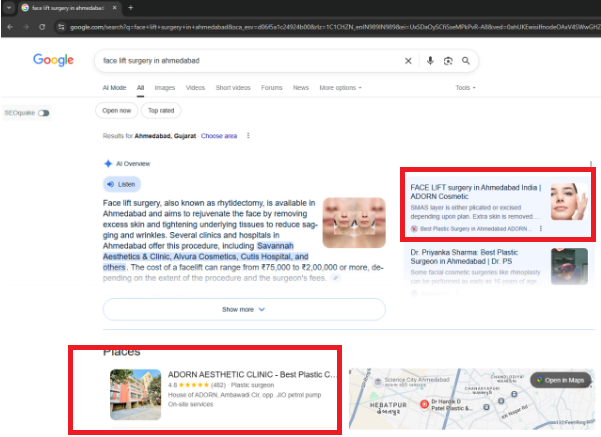Open Google Lens image search
601x437 pixels.
(x=448, y=61)
